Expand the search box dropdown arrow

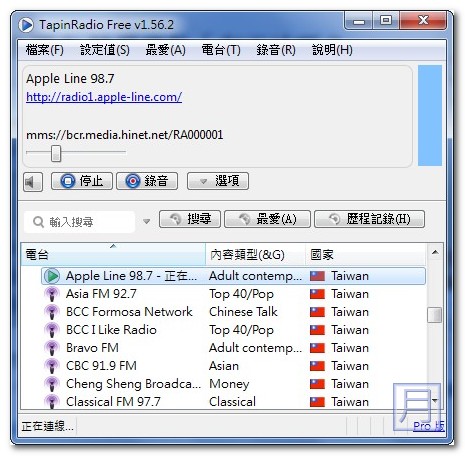[x=146, y=221]
